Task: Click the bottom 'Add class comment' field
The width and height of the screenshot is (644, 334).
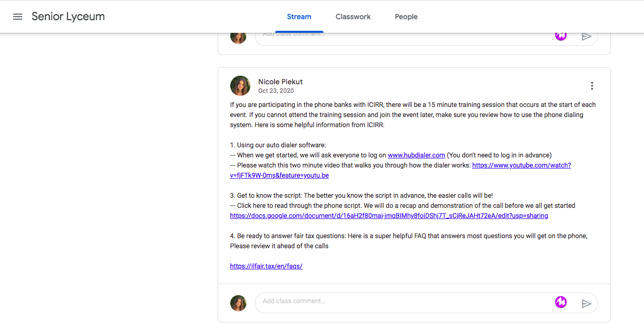Action: click(403, 301)
